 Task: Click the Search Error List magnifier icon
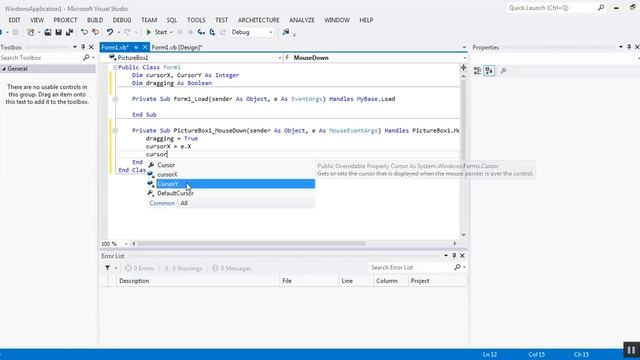(457, 267)
